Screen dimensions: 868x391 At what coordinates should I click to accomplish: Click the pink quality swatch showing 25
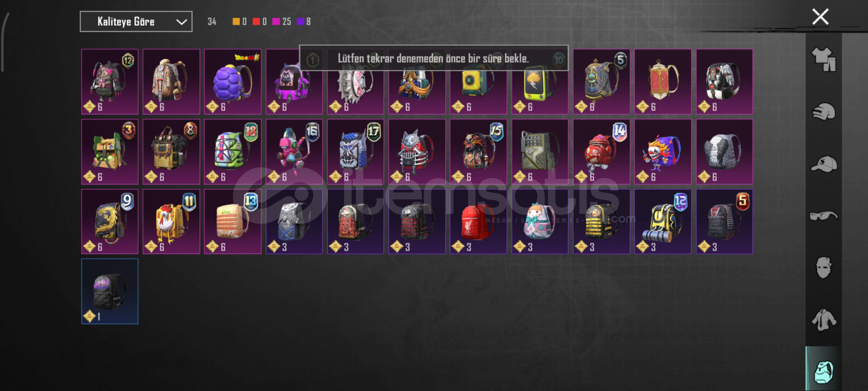tap(276, 22)
